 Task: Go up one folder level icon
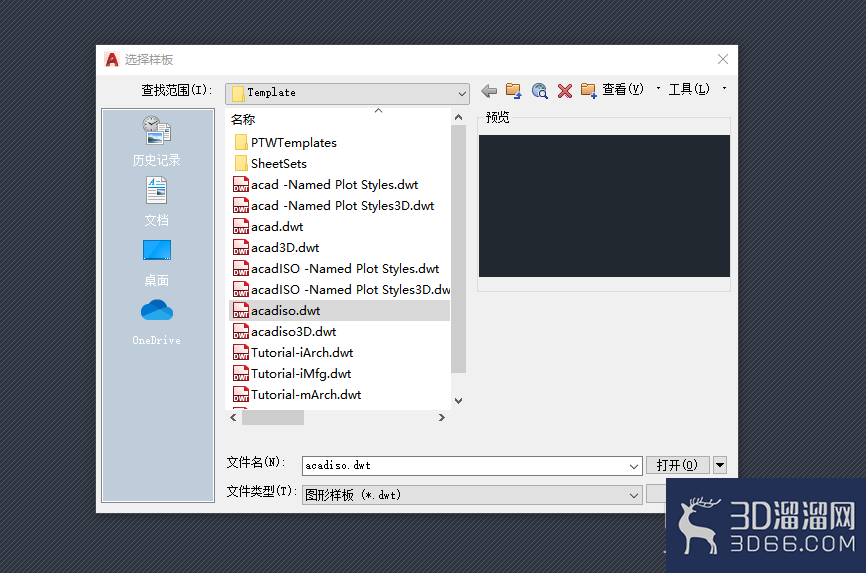pyautogui.click(x=514, y=91)
